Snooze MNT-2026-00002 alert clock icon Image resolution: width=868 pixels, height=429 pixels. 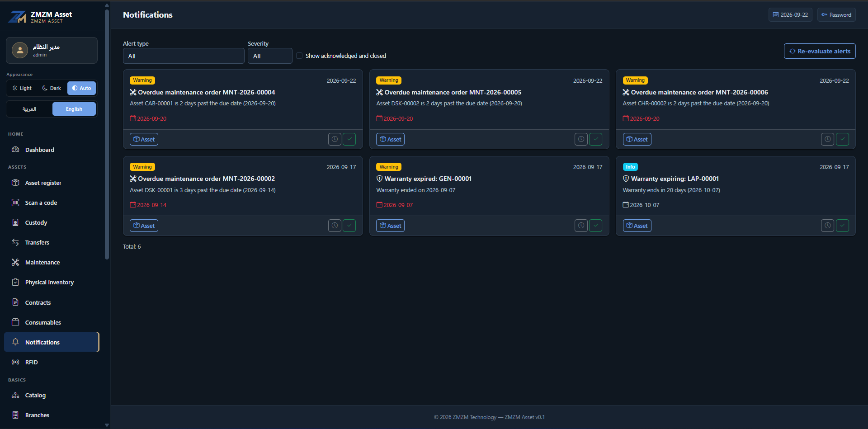coord(335,226)
